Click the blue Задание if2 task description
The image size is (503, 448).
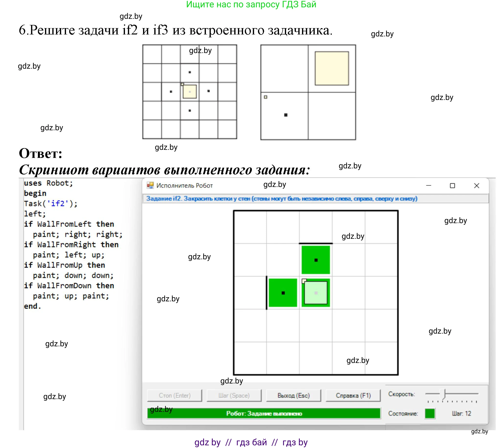pos(281,198)
